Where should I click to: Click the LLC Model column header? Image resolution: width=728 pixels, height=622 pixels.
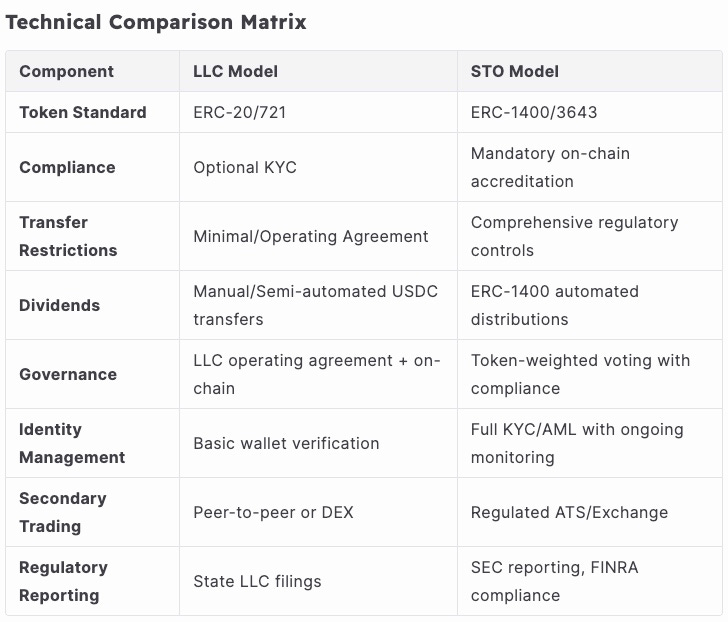[x=235, y=71]
